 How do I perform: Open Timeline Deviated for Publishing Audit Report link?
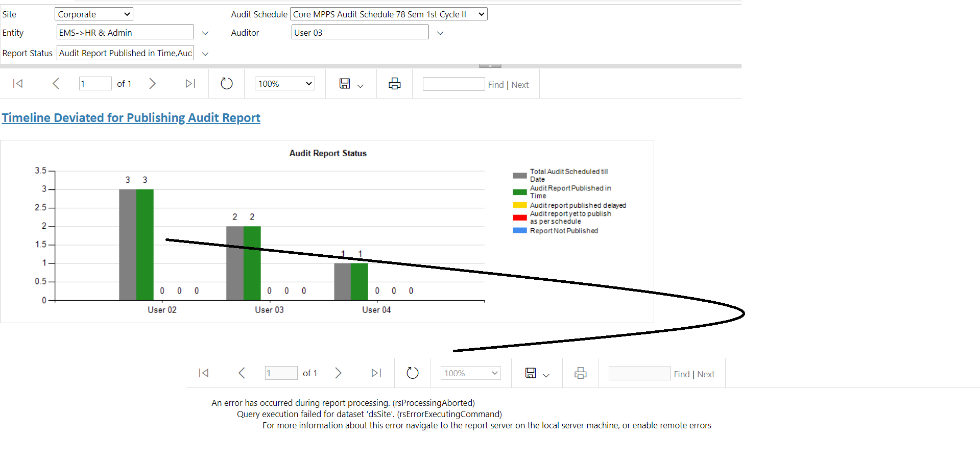click(131, 118)
